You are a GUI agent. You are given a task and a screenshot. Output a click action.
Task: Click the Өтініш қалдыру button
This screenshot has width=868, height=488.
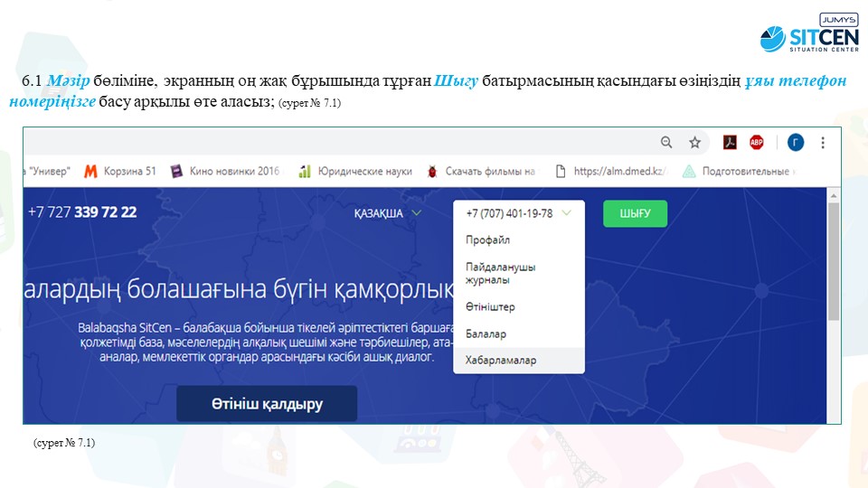tap(267, 404)
